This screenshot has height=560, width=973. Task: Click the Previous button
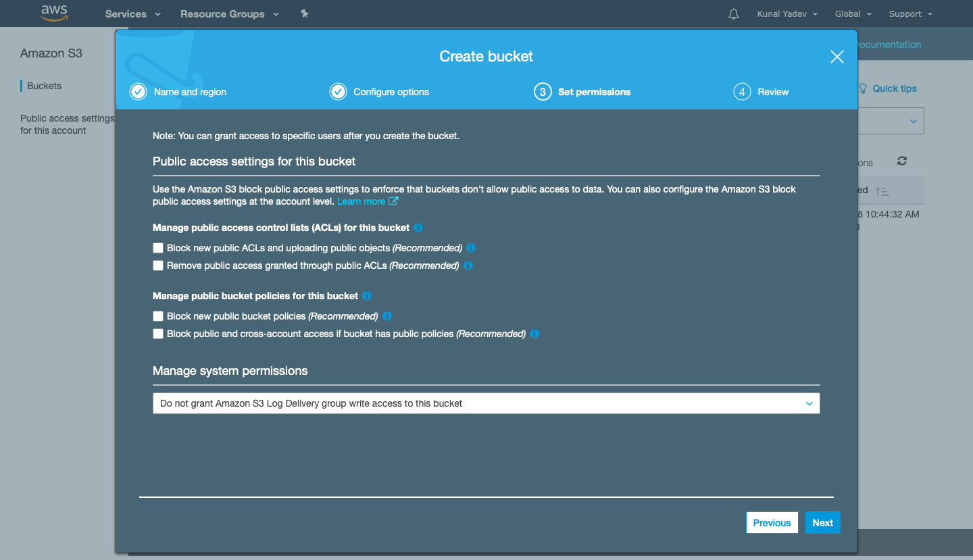click(772, 523)
